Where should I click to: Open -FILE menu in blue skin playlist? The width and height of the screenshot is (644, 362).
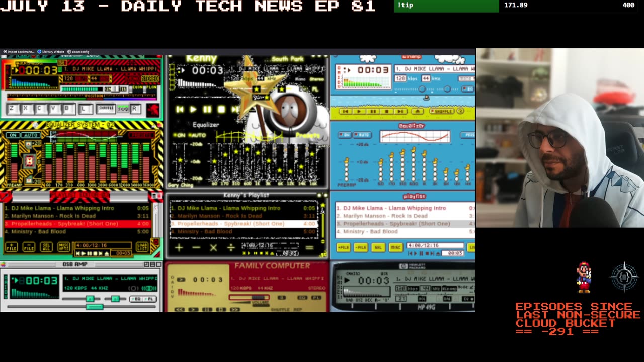[361, 247]
